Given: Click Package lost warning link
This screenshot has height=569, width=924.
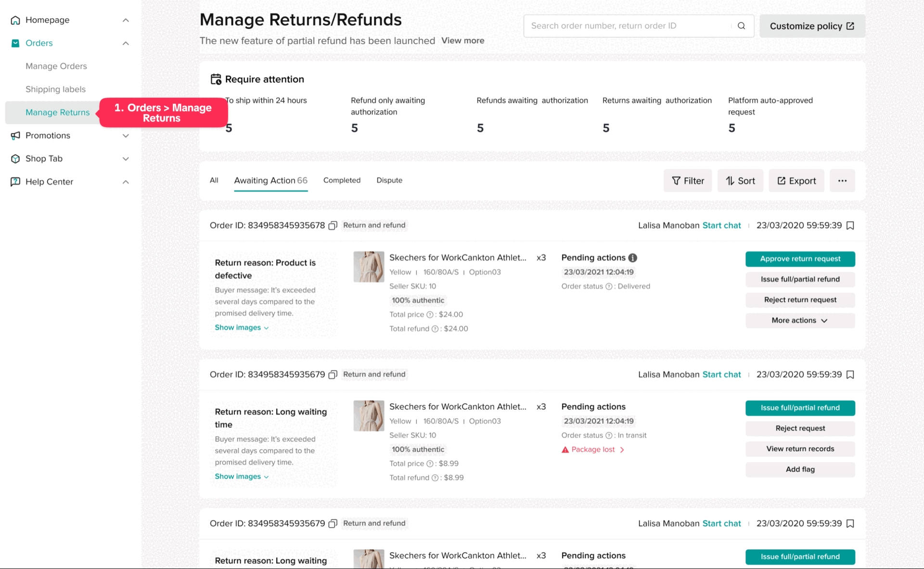Looking at the screenshot, I should pos(593,450).
